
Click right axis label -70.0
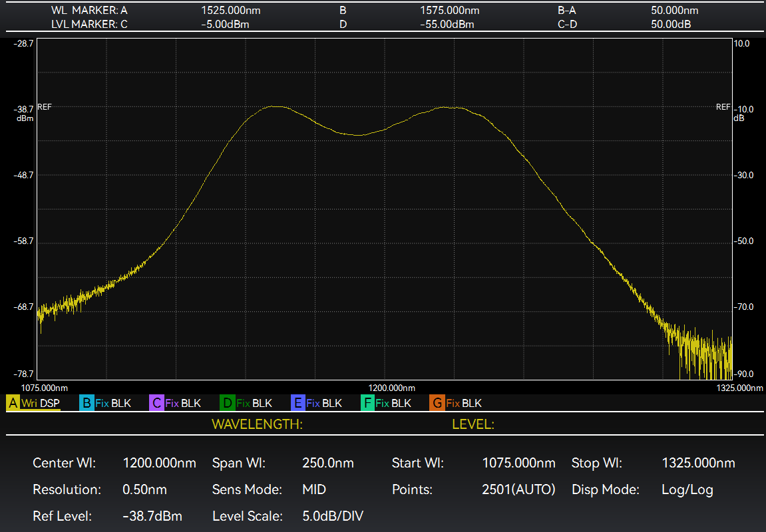[743, 307]
